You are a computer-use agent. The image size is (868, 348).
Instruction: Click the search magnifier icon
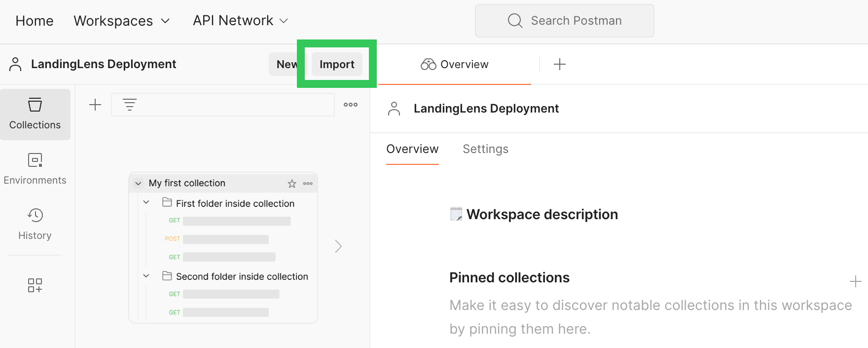tap(515, 21)
